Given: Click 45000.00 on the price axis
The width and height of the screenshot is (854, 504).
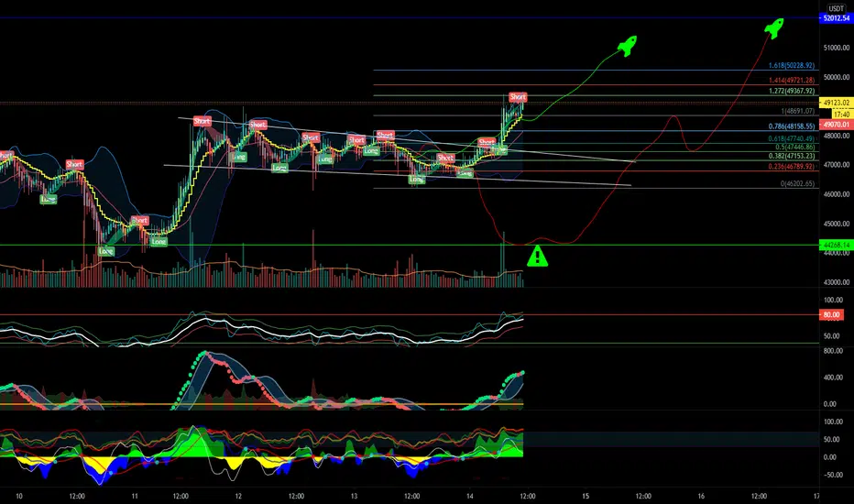Looking at the screenshot, I should pos(836,224).
